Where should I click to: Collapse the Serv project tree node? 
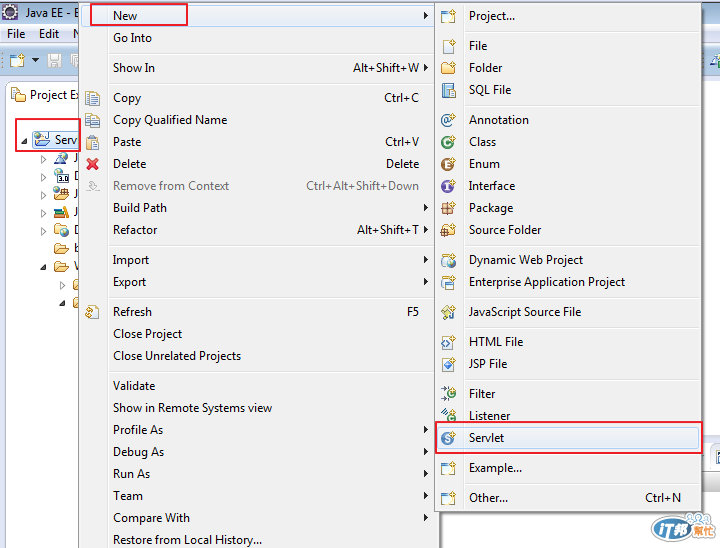[24, 141]
